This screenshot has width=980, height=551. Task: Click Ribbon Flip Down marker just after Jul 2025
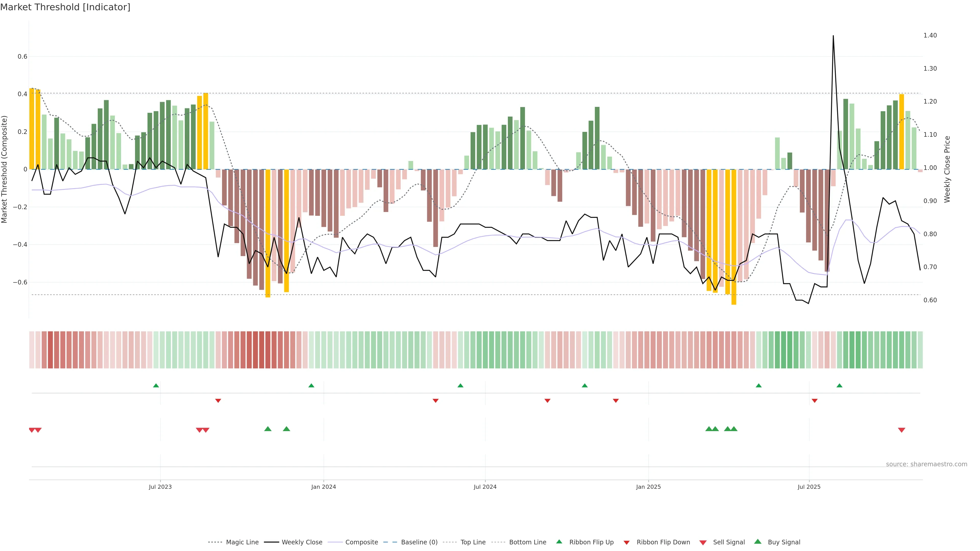pos(815,401)
